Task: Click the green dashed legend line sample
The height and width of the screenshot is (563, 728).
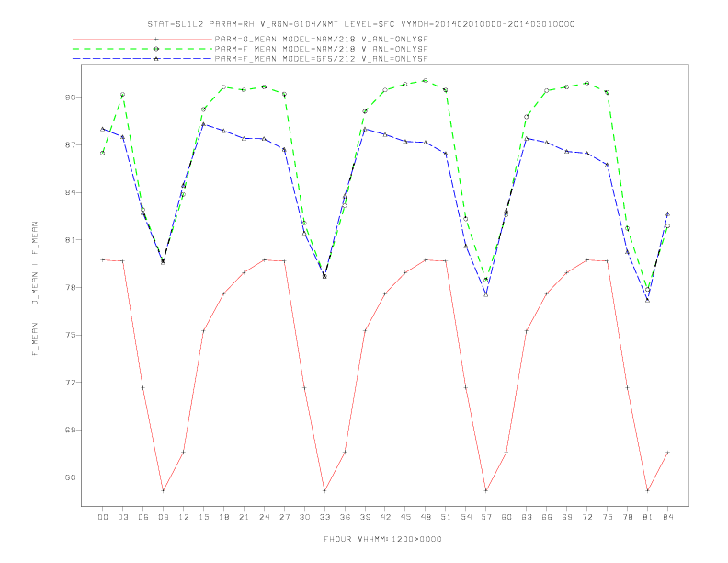Action: [142, 49]
